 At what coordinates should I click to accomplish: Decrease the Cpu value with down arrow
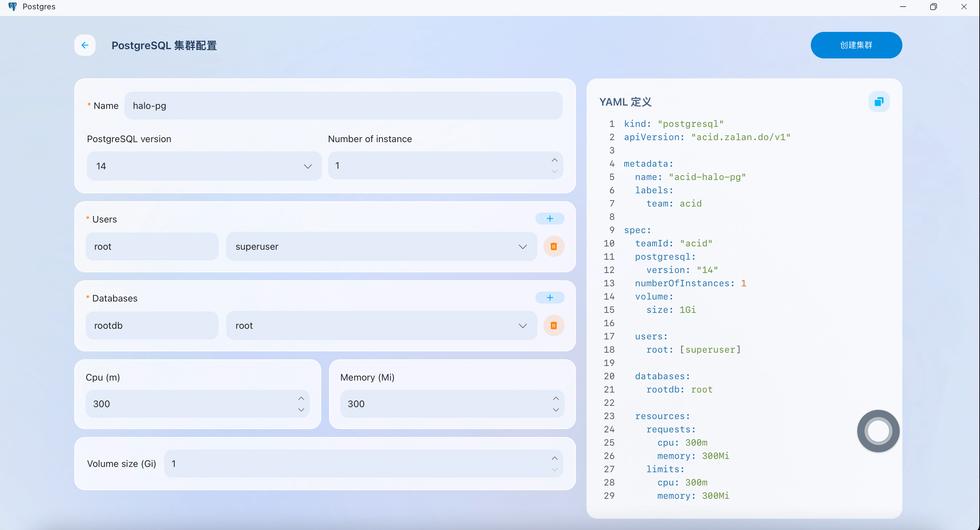point(301,410)
